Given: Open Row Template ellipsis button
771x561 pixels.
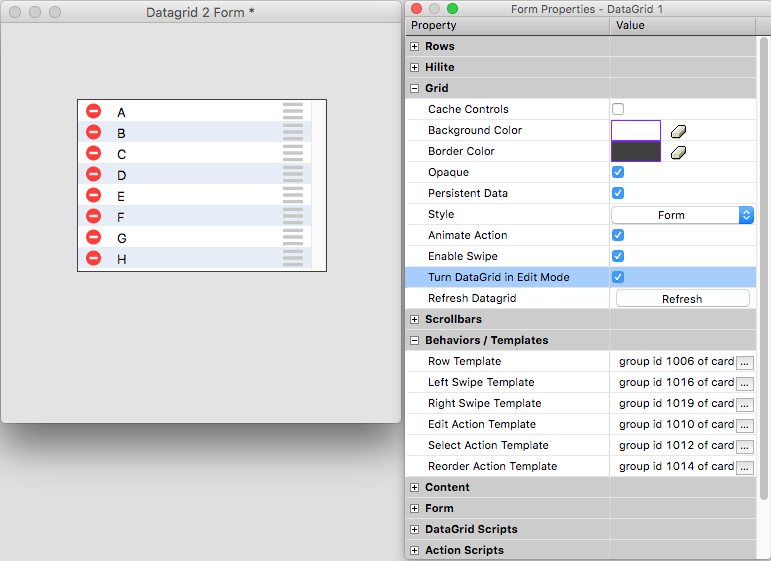Looking at the screenshot, I should click(x=744, y=362).
